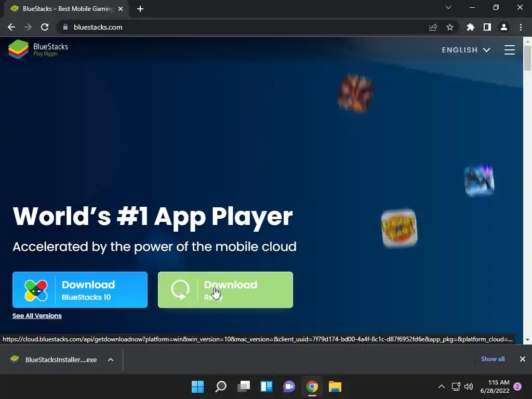The height and width of the screenshot is (399, 532).
Task: Click the green Download button
Action: pyautogui.click(x=225, y=290)
